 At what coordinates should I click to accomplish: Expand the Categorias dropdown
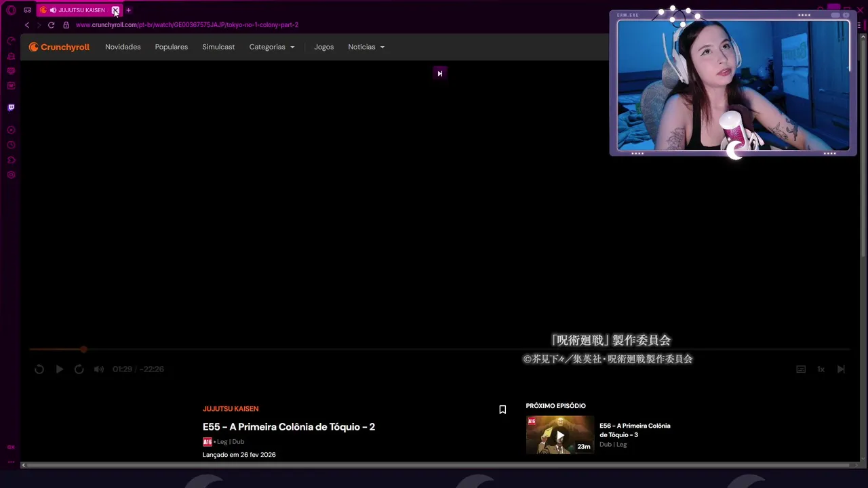click(x=272, y=47)
